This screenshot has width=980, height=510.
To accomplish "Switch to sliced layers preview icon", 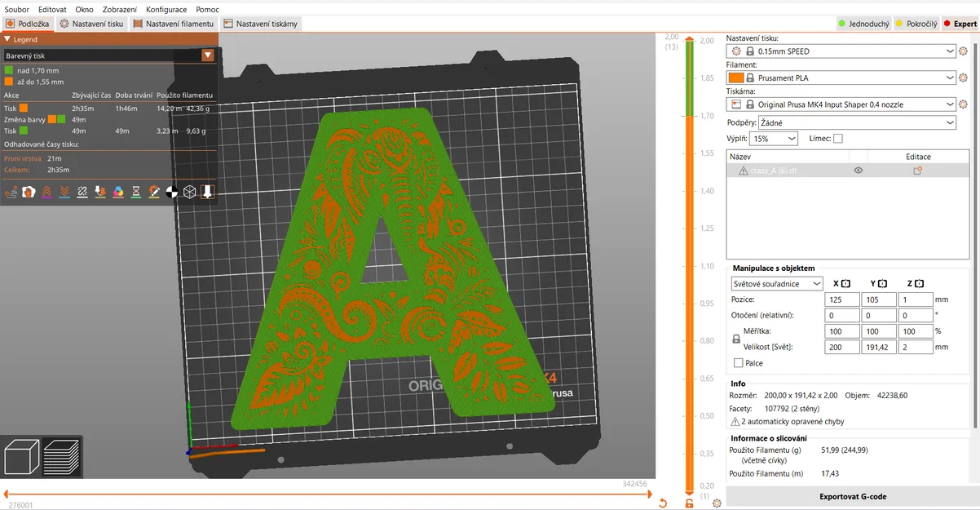I will [x=60, y=457].
